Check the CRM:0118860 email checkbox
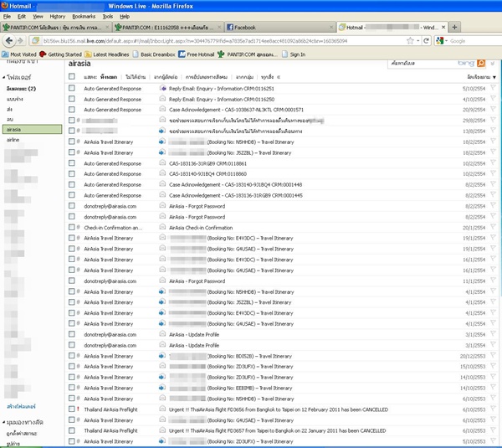The width and height of the screenshot is (502, 448). point(72,173)
